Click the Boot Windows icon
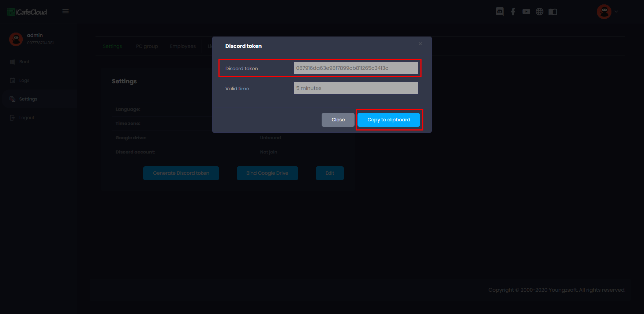The width and height of the screenshot is (644, 314). point(12,62)
